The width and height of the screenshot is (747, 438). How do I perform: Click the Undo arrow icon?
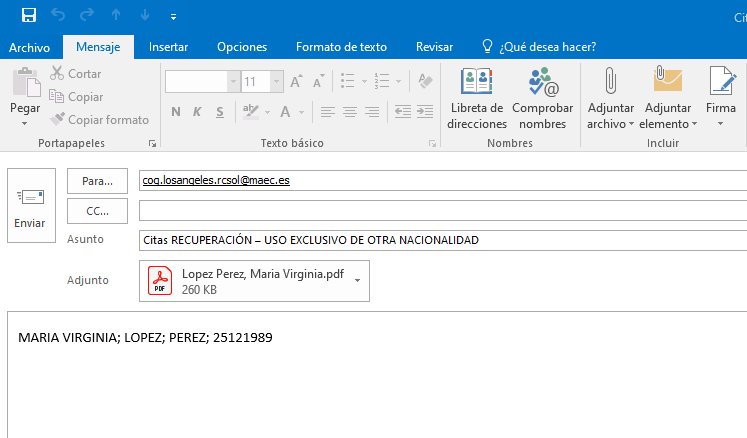pos(58,15)
